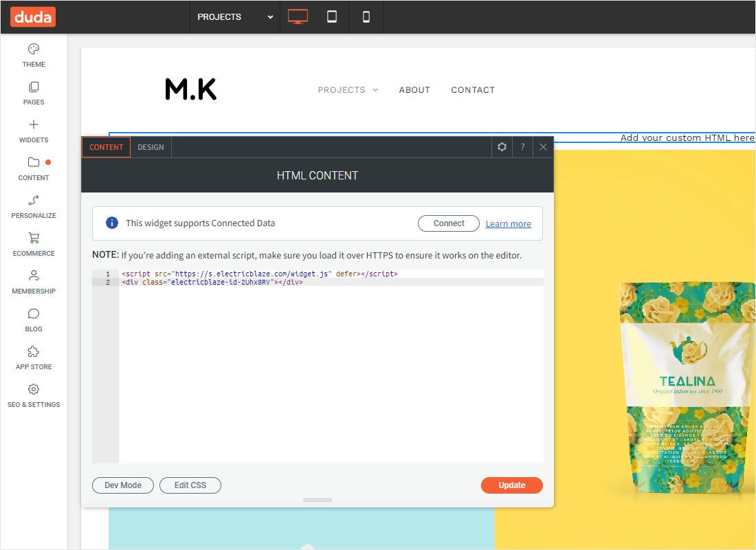Click the Connect button

(448, 223)
